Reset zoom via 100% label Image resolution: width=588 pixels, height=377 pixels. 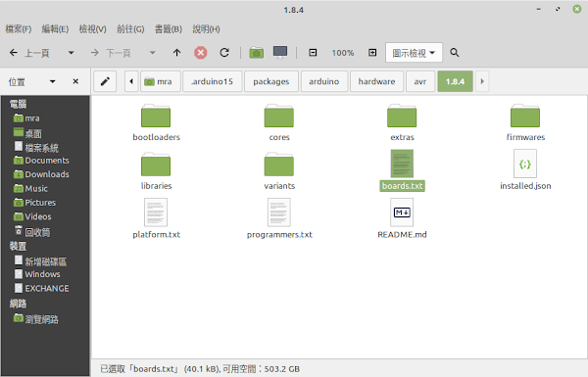click(343, 53)
